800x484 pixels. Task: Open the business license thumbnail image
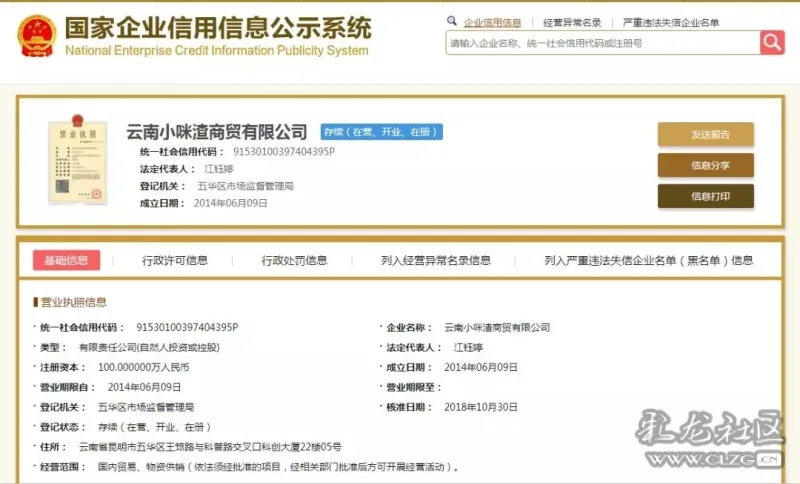click(78, 160)
